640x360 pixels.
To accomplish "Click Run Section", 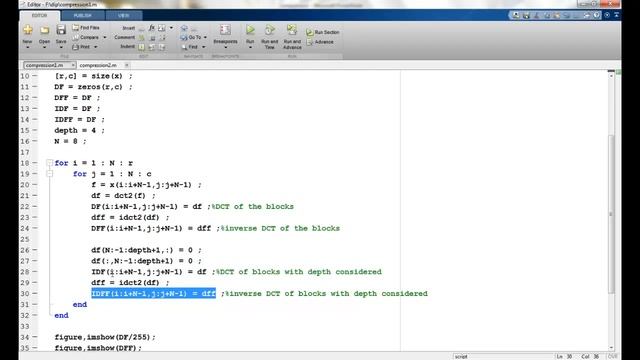I will pos(322,32).
